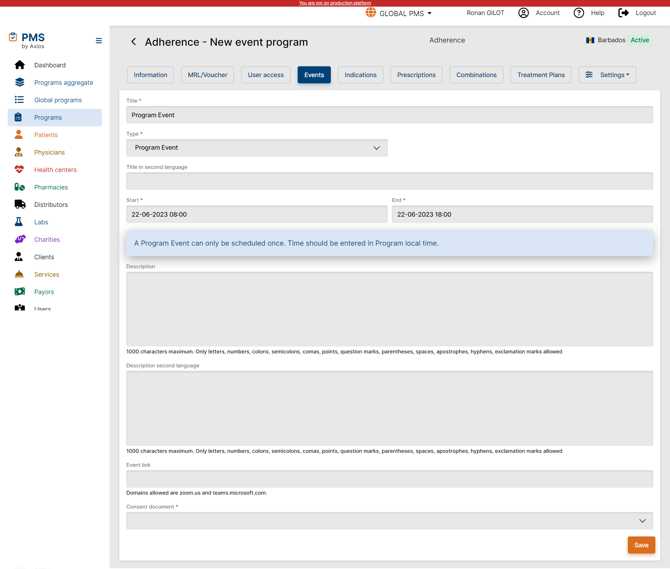Click the Pharmacies icon in sidebar
The height and width of the screenshot is (569, 670).
(19, 187)
